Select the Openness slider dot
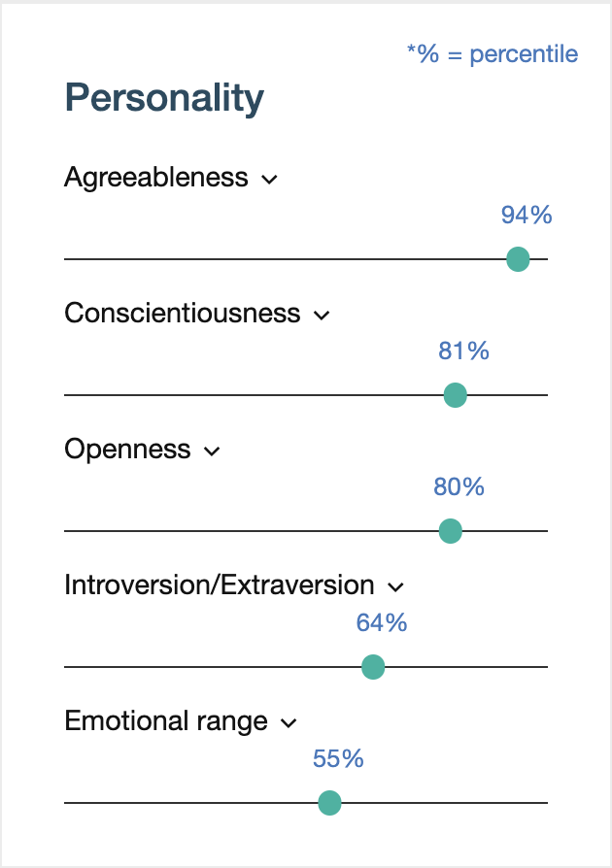 coord(450,531)
